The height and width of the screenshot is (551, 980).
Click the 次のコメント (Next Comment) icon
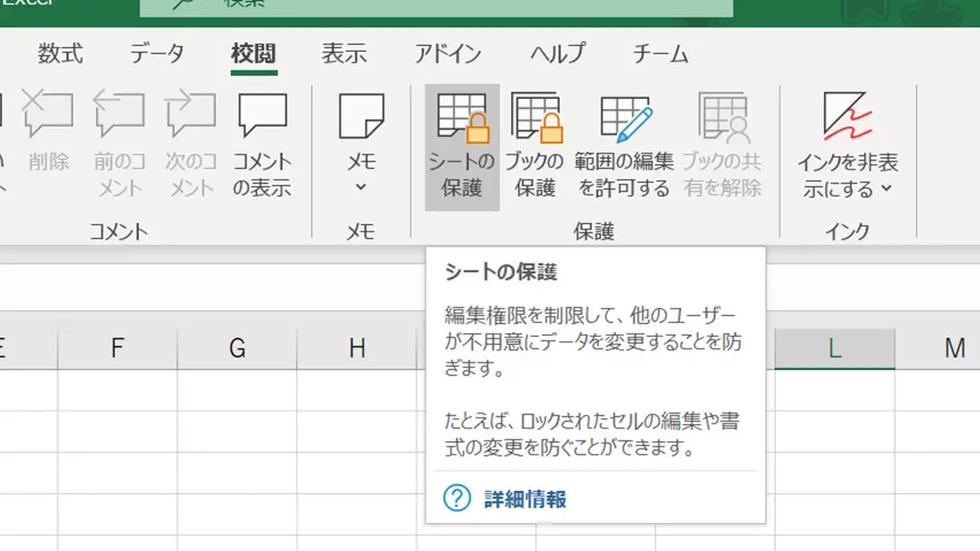[190, 119]
